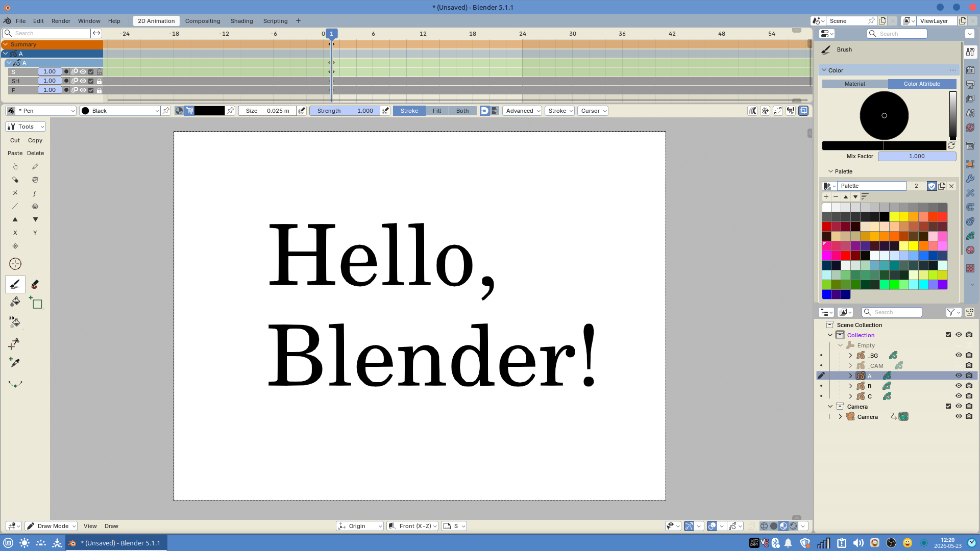Click the Strength value field
This screenshot has height=551, width=980.
click(345, 111)
